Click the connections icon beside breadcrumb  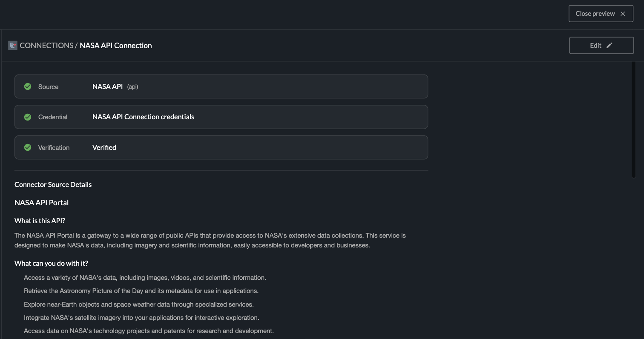coord(13,46)
